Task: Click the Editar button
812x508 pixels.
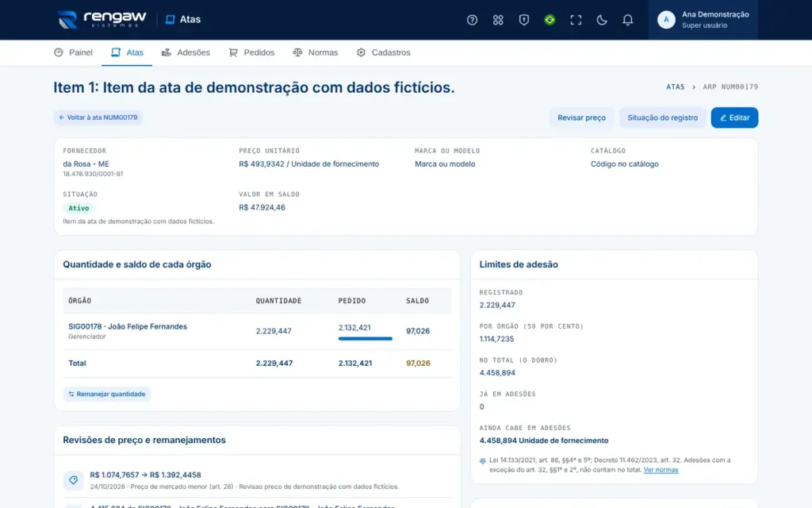Action: (734, 117)
